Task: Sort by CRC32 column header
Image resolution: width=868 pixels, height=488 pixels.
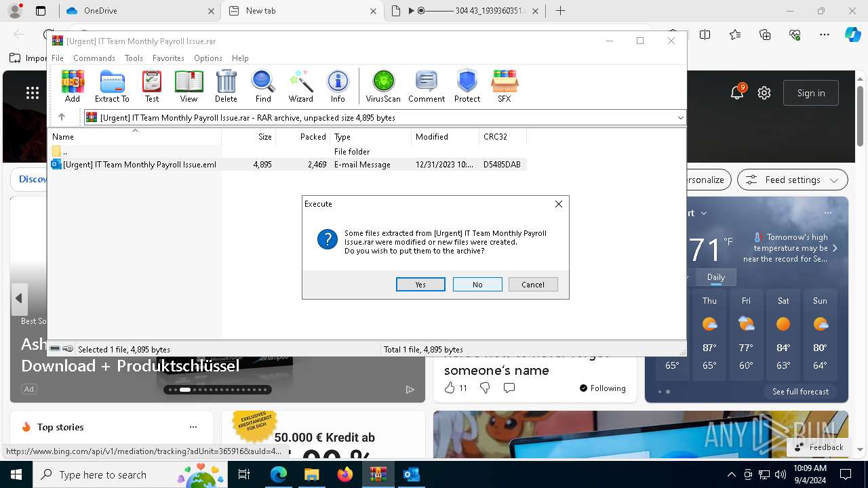Action: pyautogui.click(x=503, y=137)
